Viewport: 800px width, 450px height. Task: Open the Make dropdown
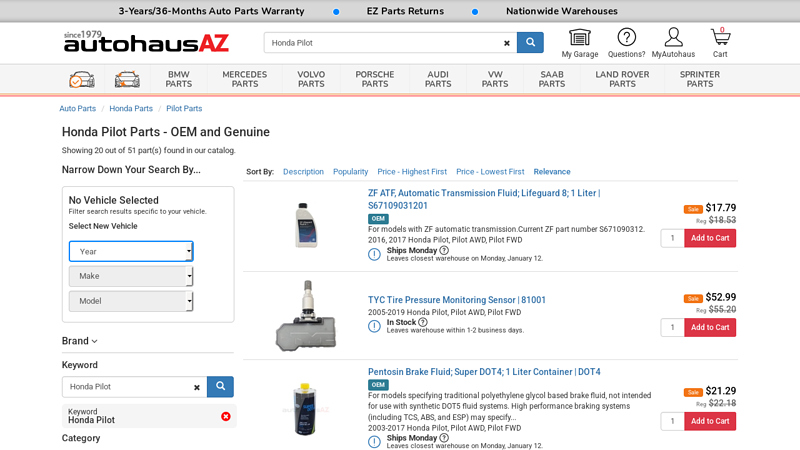tap(131, 276)
